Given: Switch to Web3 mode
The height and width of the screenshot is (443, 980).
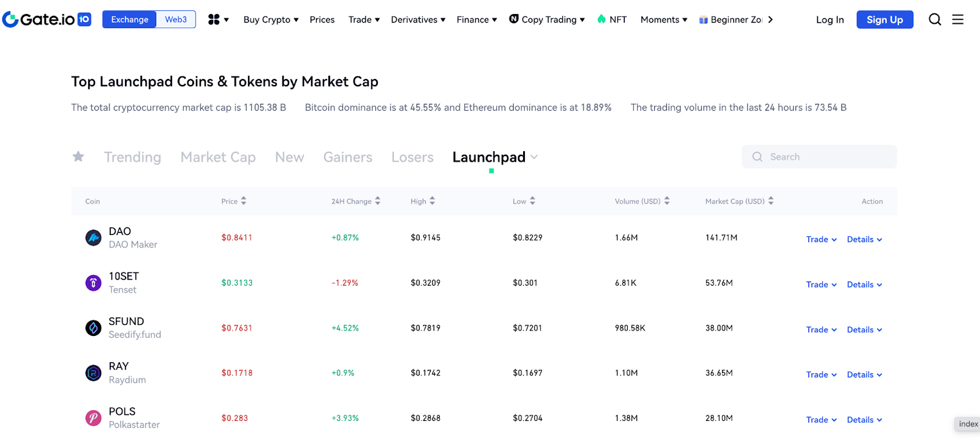Looking at the screenshot, I should pyautogui.click(x=176, y=20).
